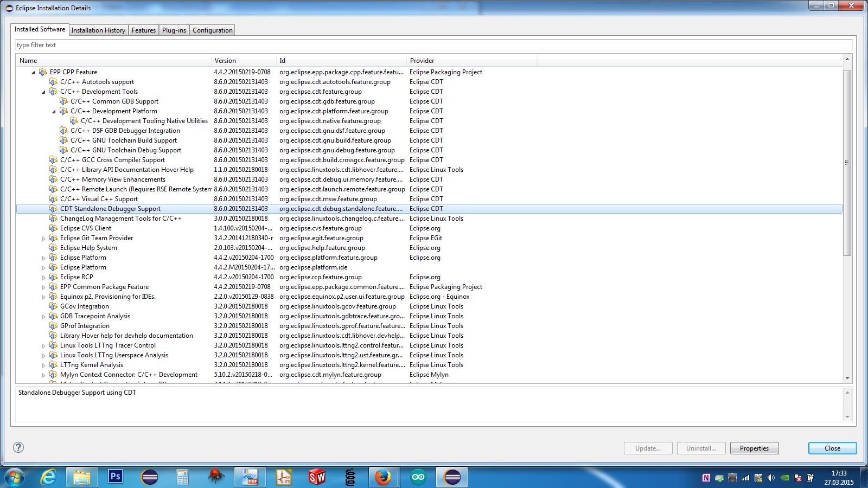This screenshot has width=868, height=488.
Task: Open the red bug application in taskbar
Action: point(216,477)
